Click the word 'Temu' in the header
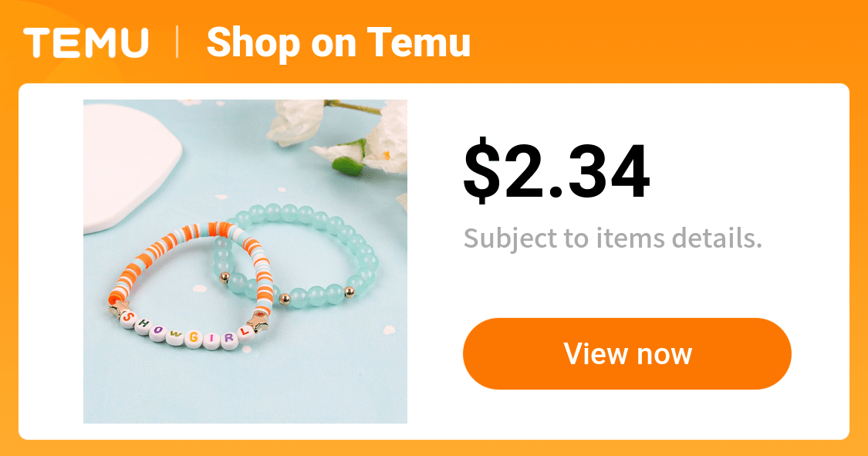868x456 pixels. 418,42
